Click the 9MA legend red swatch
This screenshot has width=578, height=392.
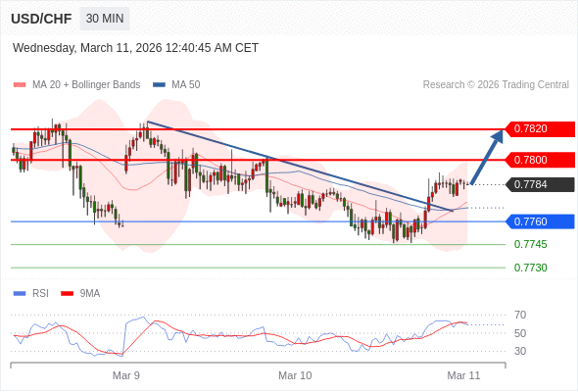pyautogui.click(x=67, y=294)
